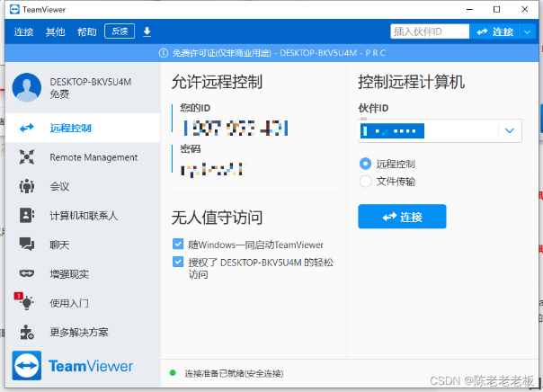This screenshot has height=392, width=543.
Task: Open the 其他 menu
Action: 56,31
